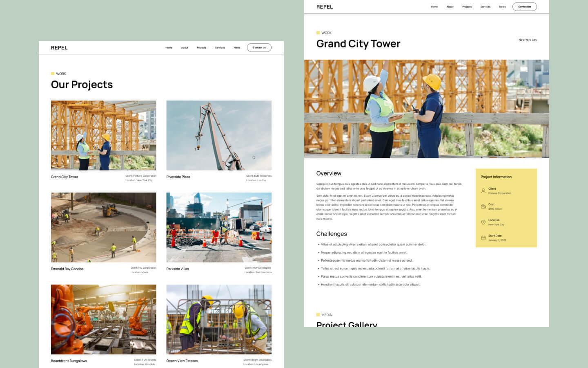The image size is (588, 368).
Task: Select Services in the right-page navigation
Action: [485, 7]
